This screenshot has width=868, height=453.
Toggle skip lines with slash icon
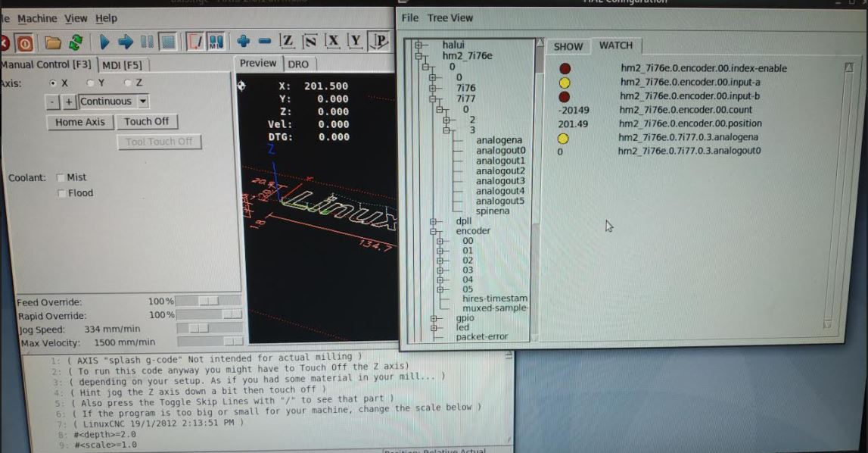click(x=194, y=42)
